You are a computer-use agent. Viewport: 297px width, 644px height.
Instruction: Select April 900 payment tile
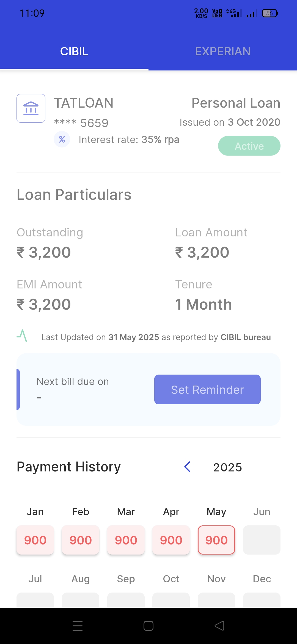click(x=171, y=540)
